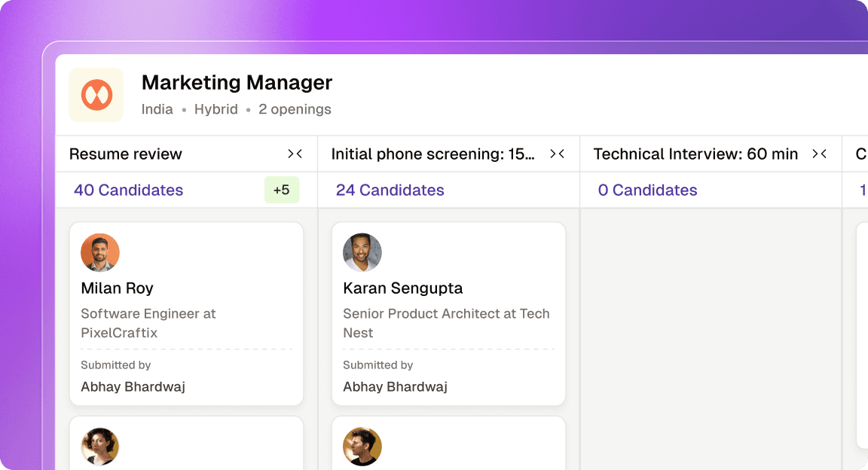This screenshot has width=868, height=470.
Task: Collapse the Resume review column
Action: 295,154
